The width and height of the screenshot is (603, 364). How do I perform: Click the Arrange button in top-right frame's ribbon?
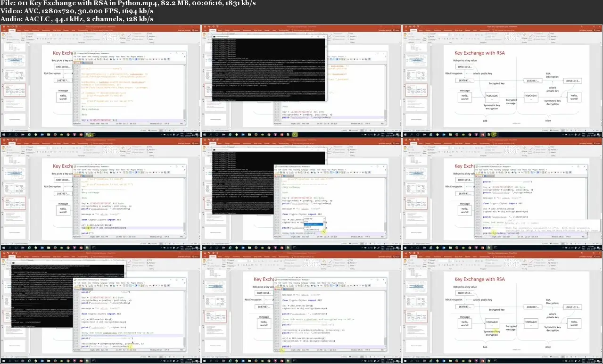tap(524, 37)
